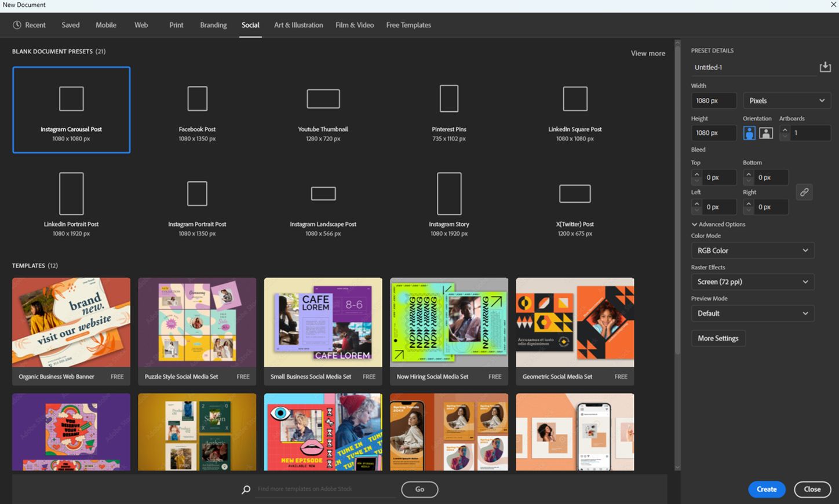Open the Screen (72 ppi) raster effects dropdown

coord(752,282)
